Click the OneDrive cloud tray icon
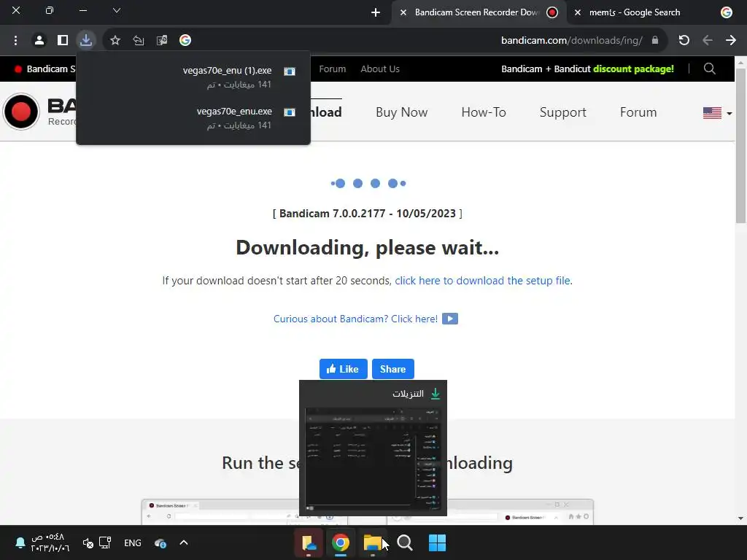 [x=160, y=542]
